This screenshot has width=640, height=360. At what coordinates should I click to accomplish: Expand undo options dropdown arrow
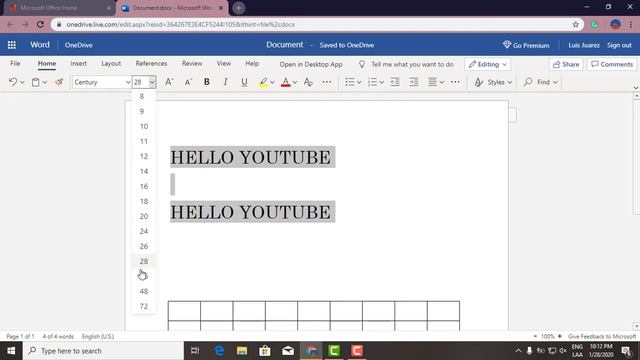pyautogui.click(x=22, y=82)
